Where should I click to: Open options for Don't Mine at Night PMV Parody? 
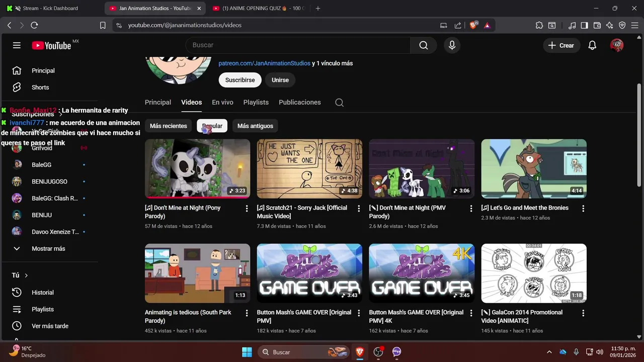[471, 208]
